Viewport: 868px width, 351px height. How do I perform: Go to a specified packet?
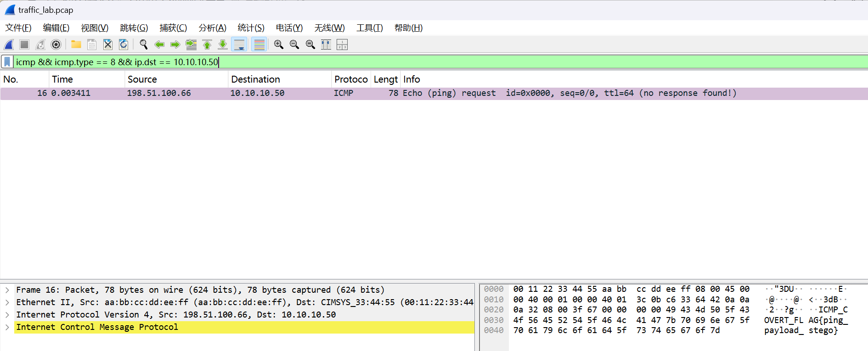191,45
